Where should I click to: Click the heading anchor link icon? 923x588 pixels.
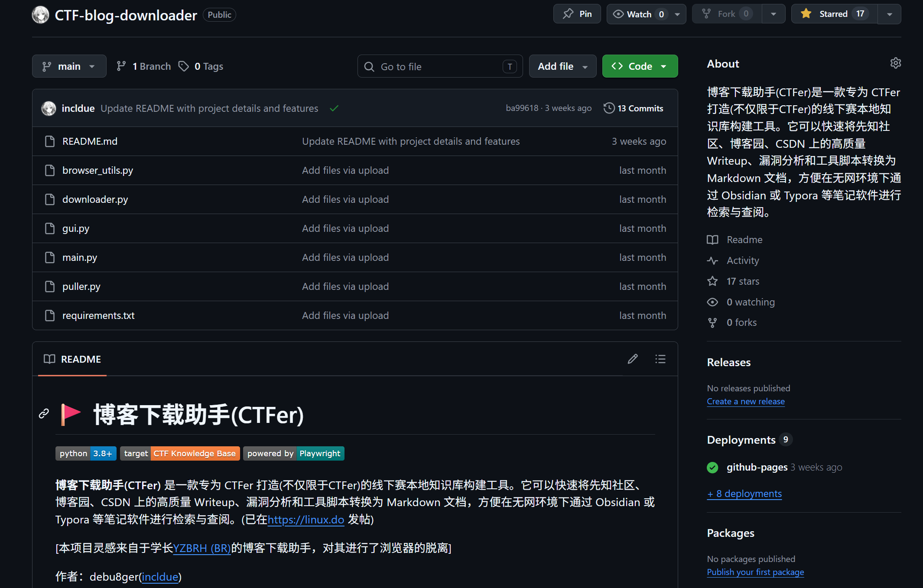pos(44,414)
